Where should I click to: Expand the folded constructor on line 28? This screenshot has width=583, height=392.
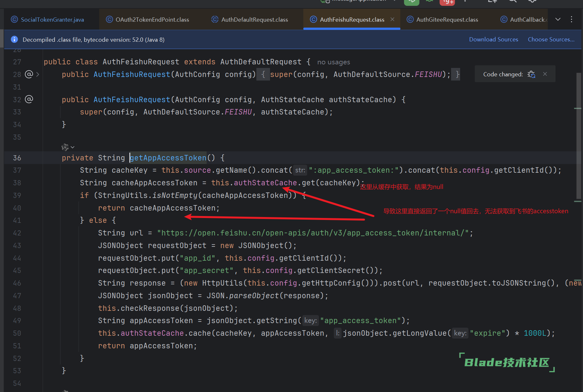38,74
